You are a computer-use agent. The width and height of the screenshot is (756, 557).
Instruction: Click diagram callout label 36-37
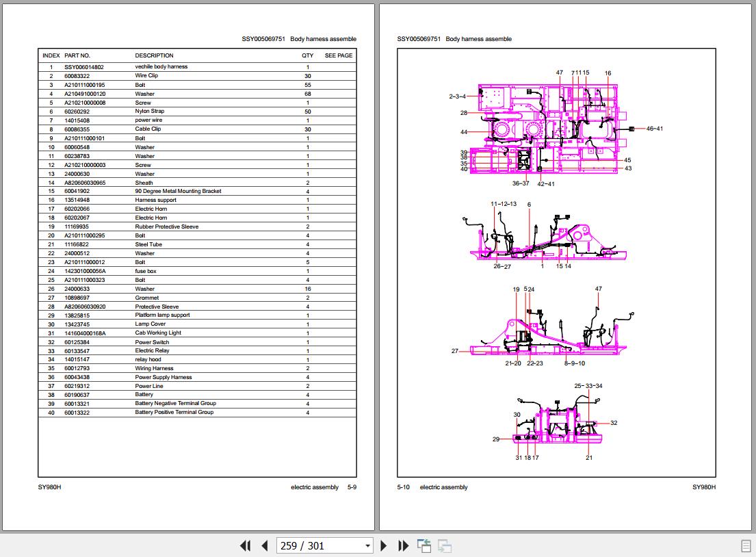point(521,183)
